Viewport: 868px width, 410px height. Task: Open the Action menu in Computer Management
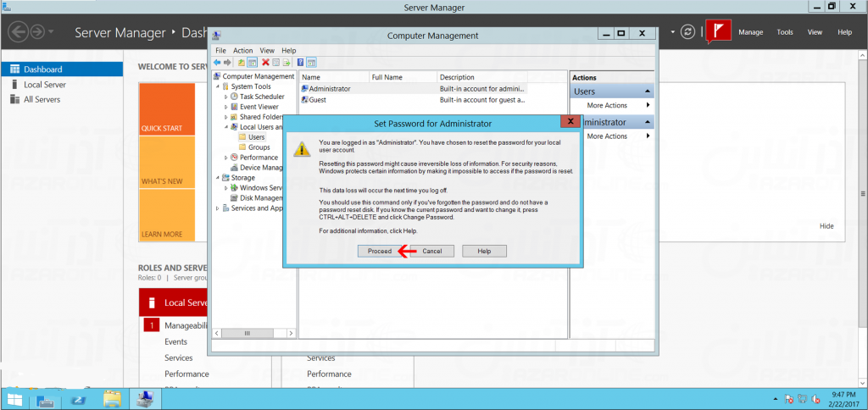pyautogui.click(x=243, y=50)
